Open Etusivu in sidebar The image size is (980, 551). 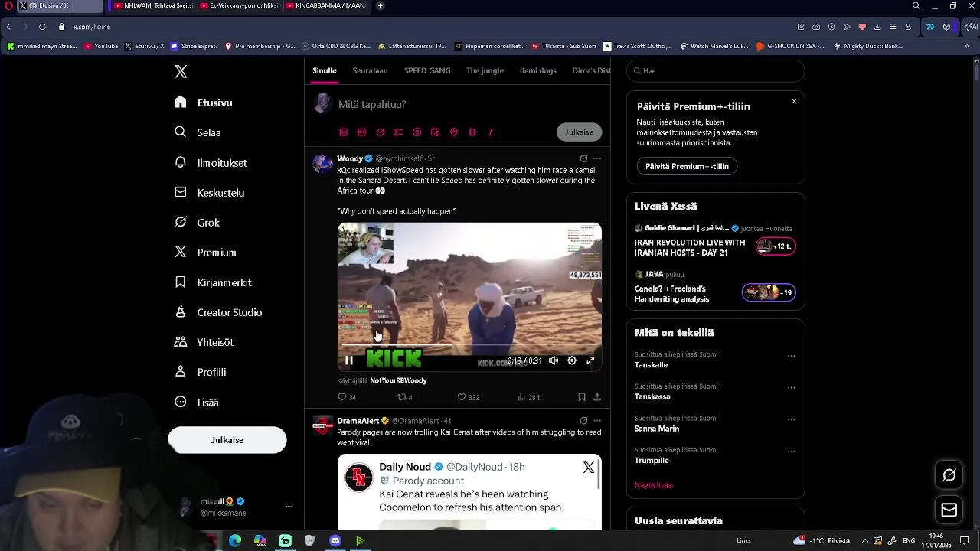pos(204,103)
